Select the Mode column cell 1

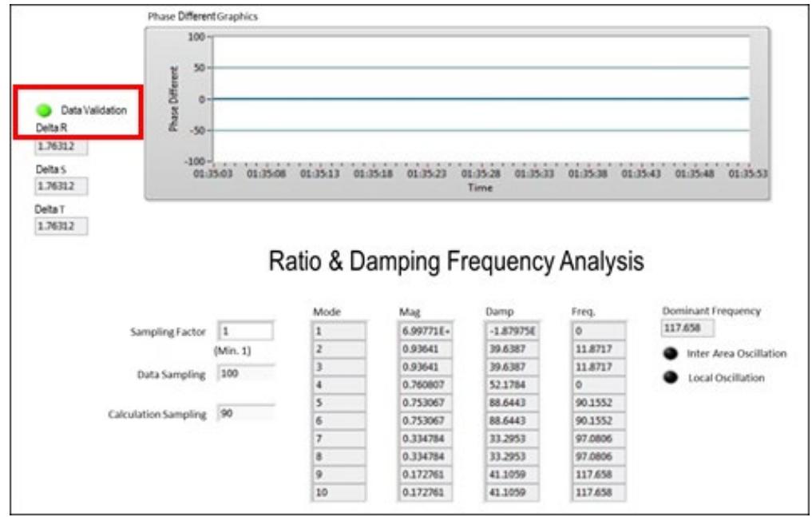(x=339, y=331)
